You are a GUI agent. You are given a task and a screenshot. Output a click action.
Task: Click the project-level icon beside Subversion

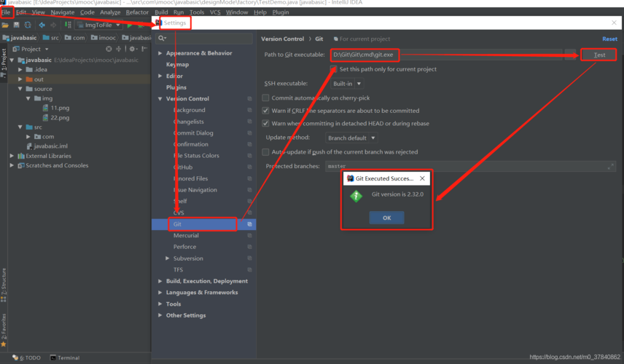point(249,258)
